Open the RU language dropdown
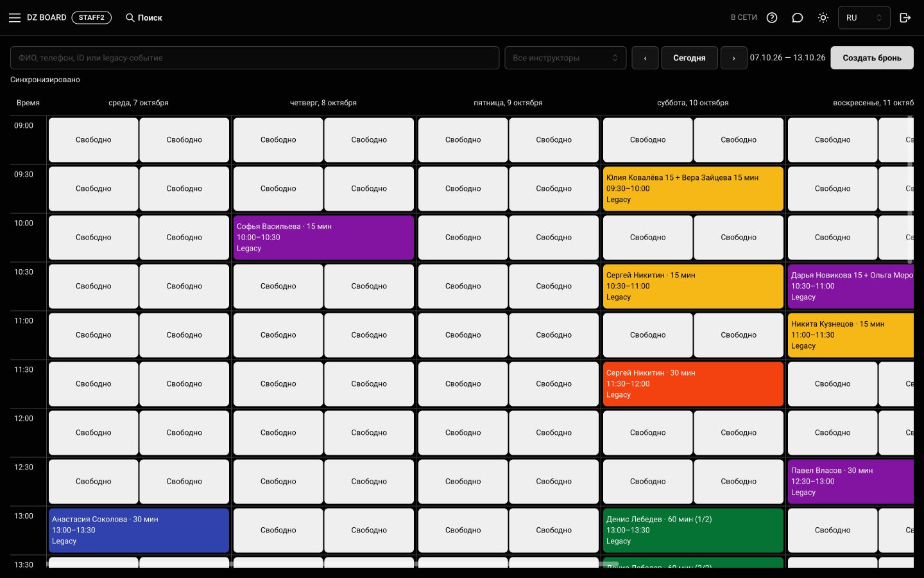924x578 pixels. pyautogui.click(x=864, y=18)
